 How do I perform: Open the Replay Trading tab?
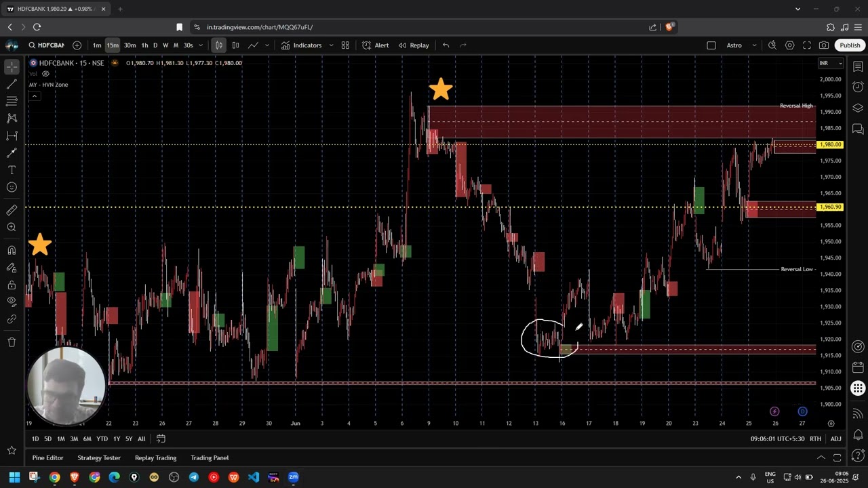[x=155, y=457]
